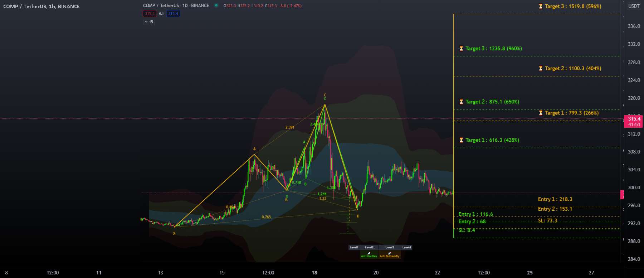Click rocket icon above Anti Butterfly
Screen dimensions: 644x278
[x=390, y=253]
